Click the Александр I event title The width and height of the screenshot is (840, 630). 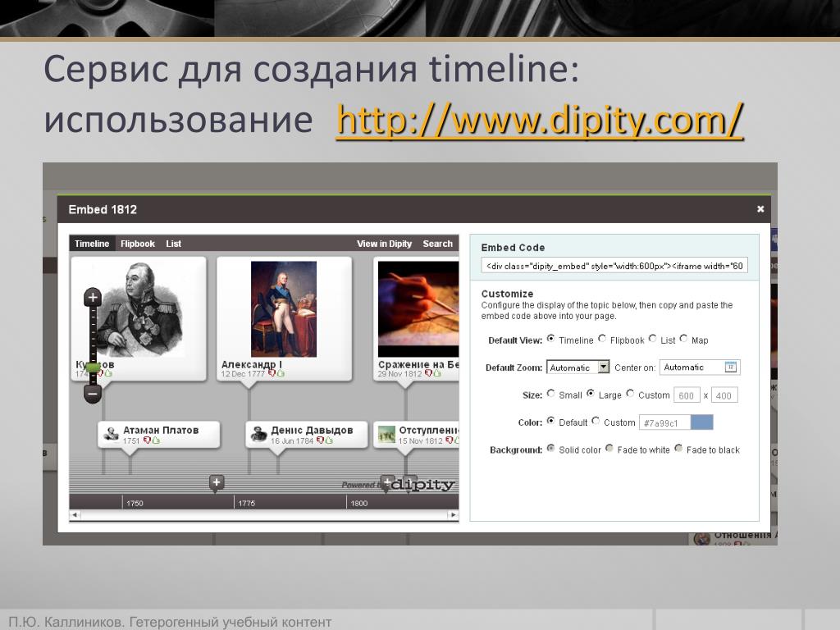click(x=251, y=364)
